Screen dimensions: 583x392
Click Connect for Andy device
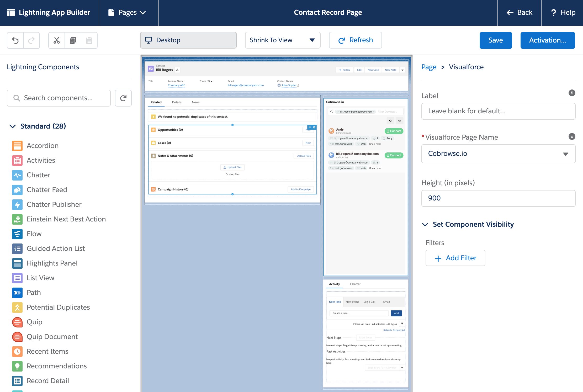(394, 131)
